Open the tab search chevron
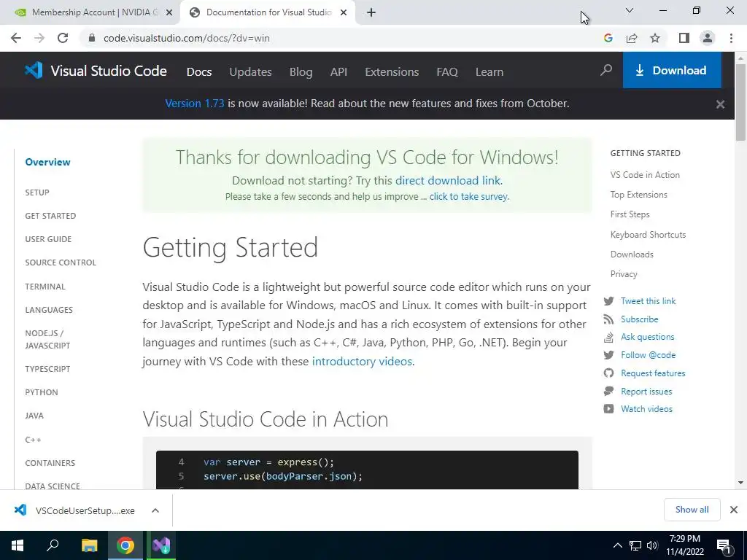 (630, 10)
